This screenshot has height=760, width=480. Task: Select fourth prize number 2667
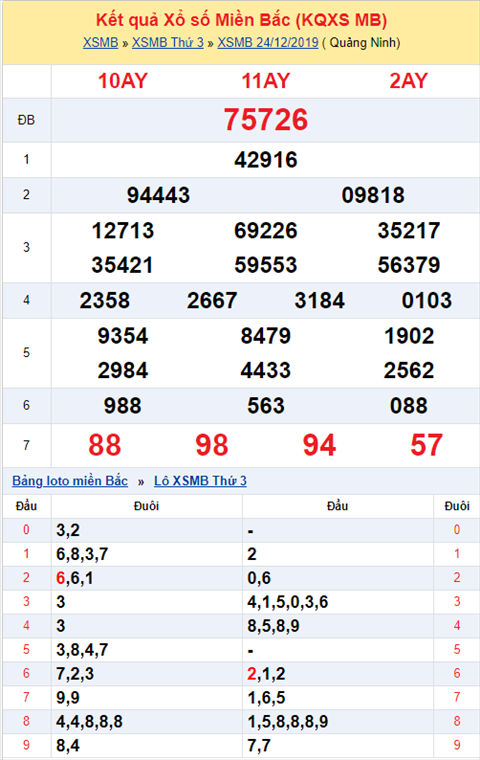click(212, 301)
